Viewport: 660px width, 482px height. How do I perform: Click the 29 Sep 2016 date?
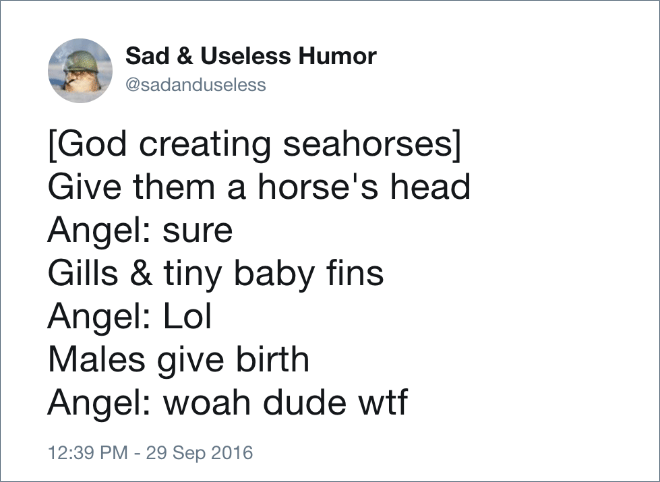[x=200, y=453]
